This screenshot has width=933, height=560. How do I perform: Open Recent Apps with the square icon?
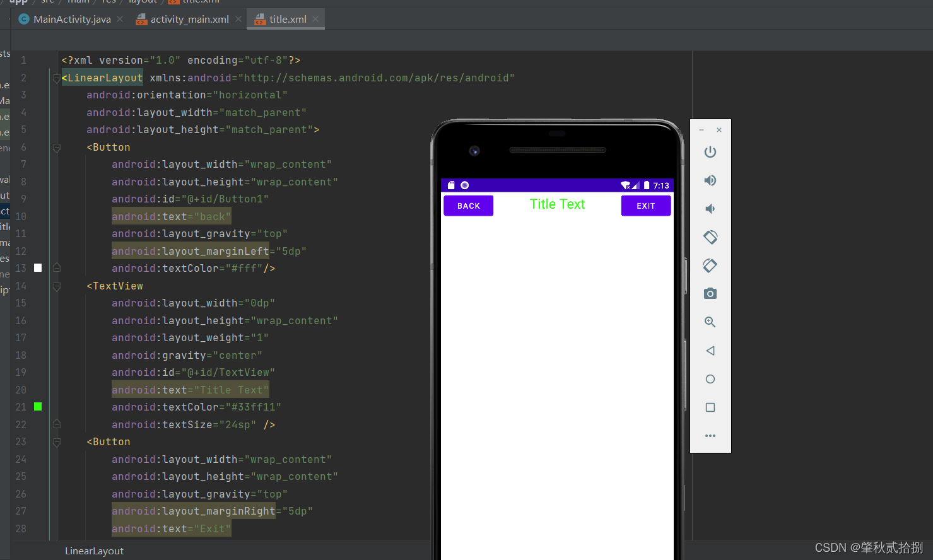(x=710, y=407)
